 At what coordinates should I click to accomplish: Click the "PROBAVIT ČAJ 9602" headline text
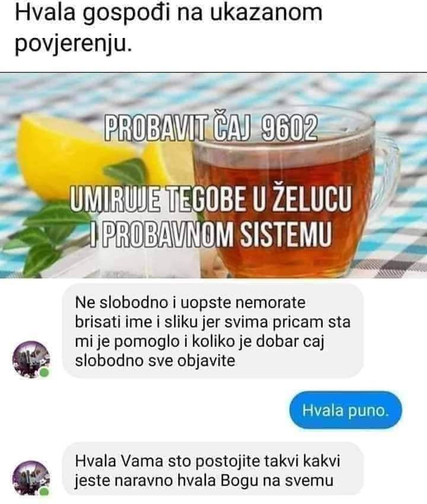tap(211, 129)
